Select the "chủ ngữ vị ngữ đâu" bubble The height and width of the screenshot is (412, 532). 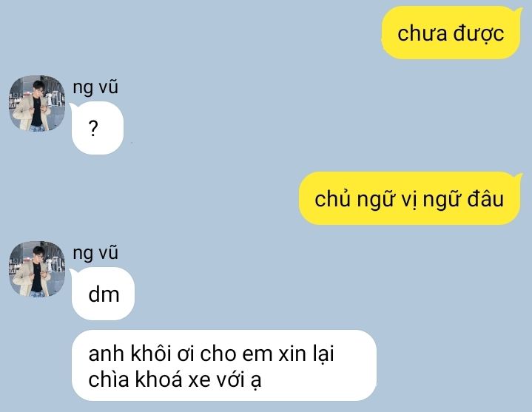click(x=409, y=198)
